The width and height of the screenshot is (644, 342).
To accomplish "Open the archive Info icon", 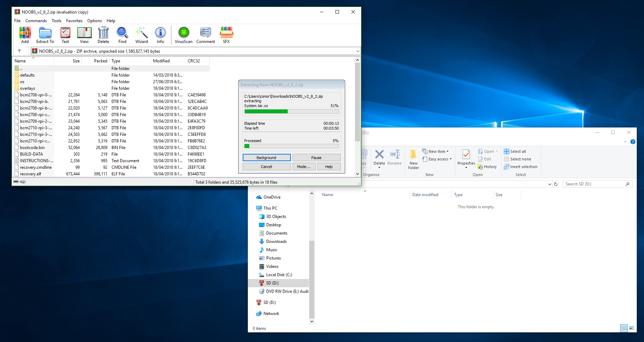I will point(160,35).
